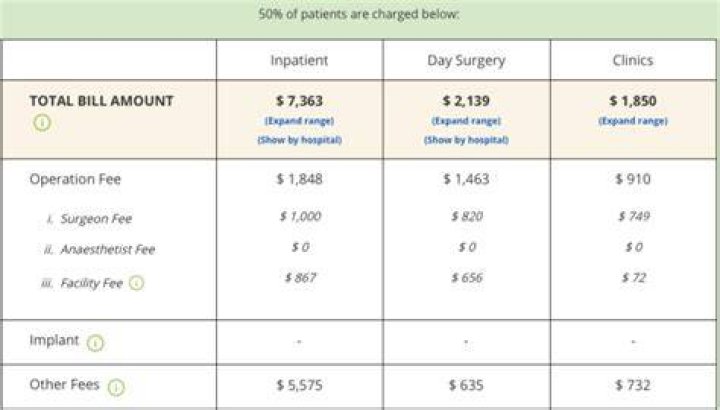Expand range for Clinics total bill

pos(633,121)
